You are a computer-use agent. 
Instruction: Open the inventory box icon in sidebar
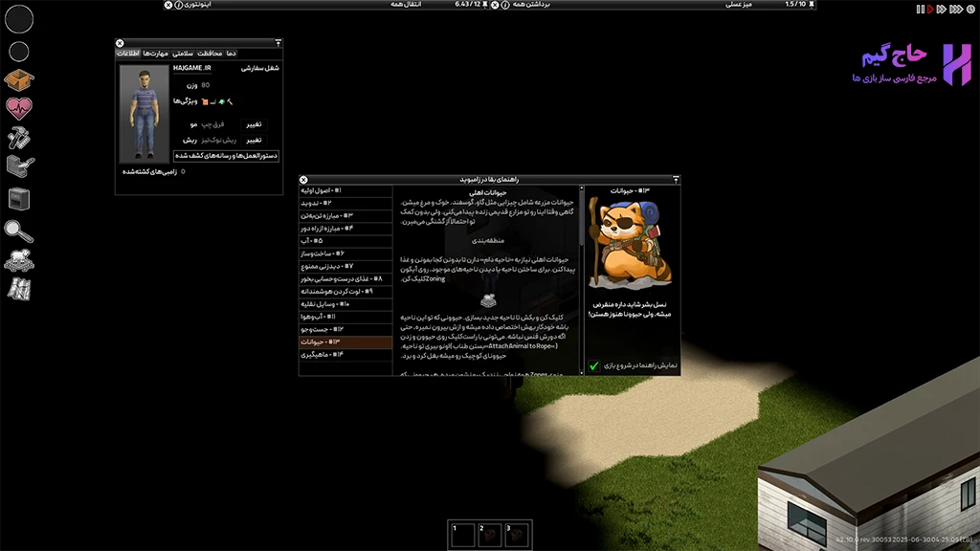tap(19, 80)
